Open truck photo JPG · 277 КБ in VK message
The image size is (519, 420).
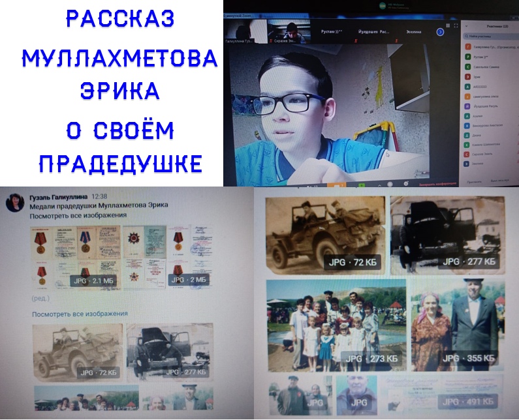[x=170, y=353]
